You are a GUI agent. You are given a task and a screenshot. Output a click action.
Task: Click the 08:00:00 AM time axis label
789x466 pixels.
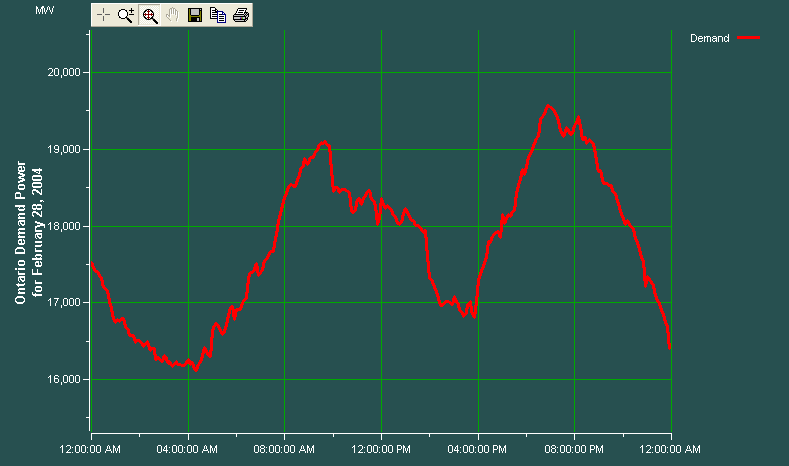coord(284,450)
